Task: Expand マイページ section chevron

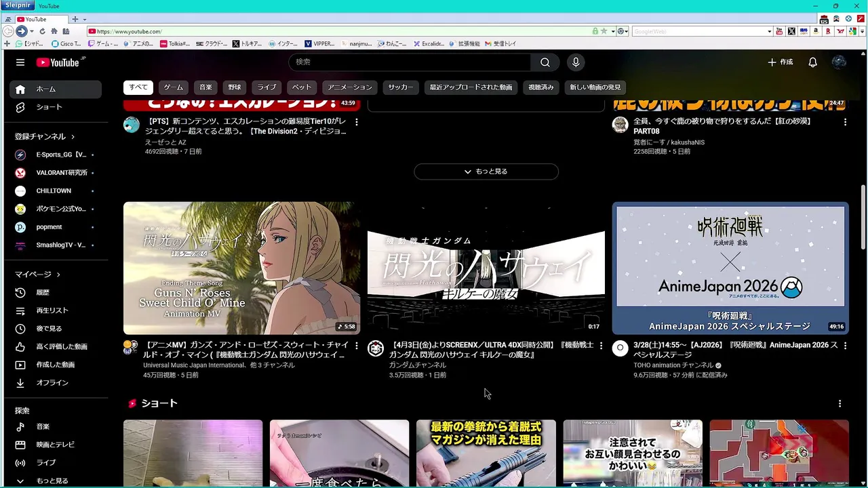Action: click(58, 274)
